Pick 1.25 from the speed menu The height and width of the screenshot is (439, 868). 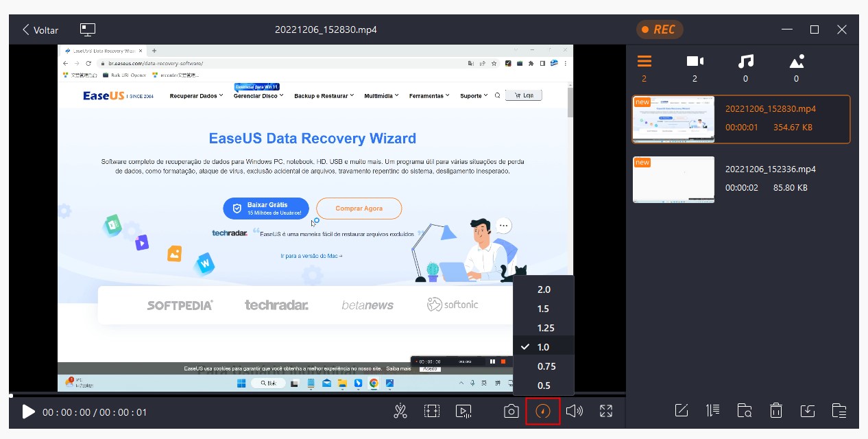coord(543,328)
